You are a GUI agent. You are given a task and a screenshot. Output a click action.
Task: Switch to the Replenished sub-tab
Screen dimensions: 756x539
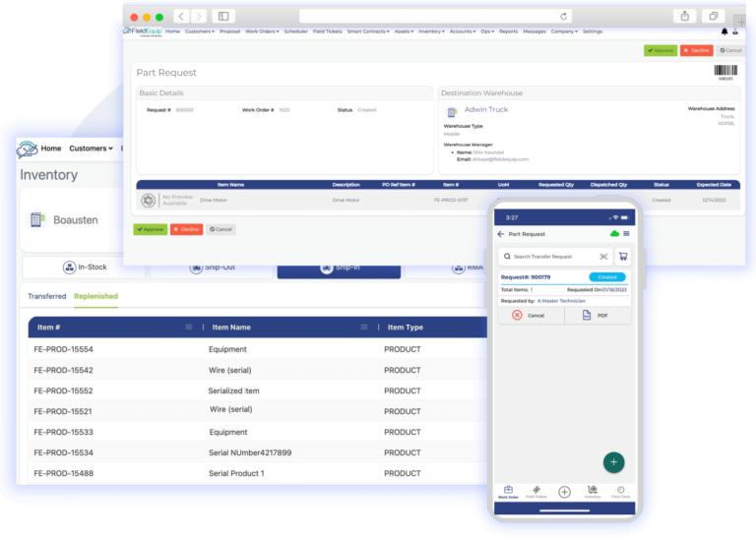[95, 296]
